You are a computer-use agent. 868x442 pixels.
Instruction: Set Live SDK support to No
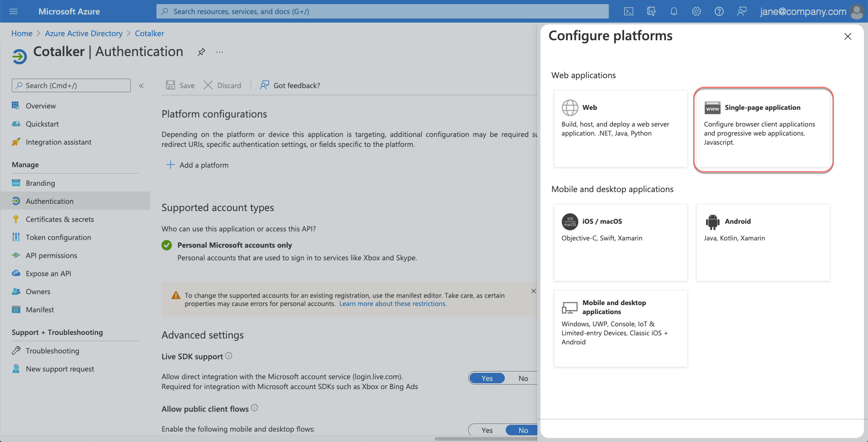(x=523, y=378)
